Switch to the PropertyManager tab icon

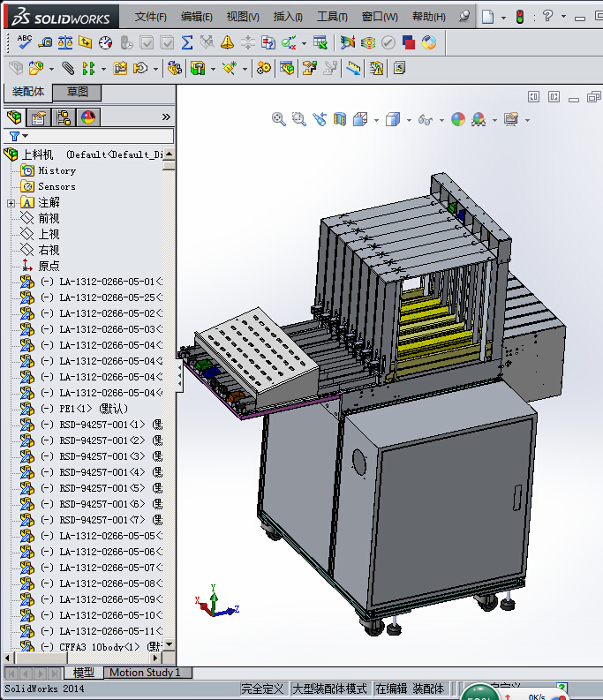tap(39, 117)
